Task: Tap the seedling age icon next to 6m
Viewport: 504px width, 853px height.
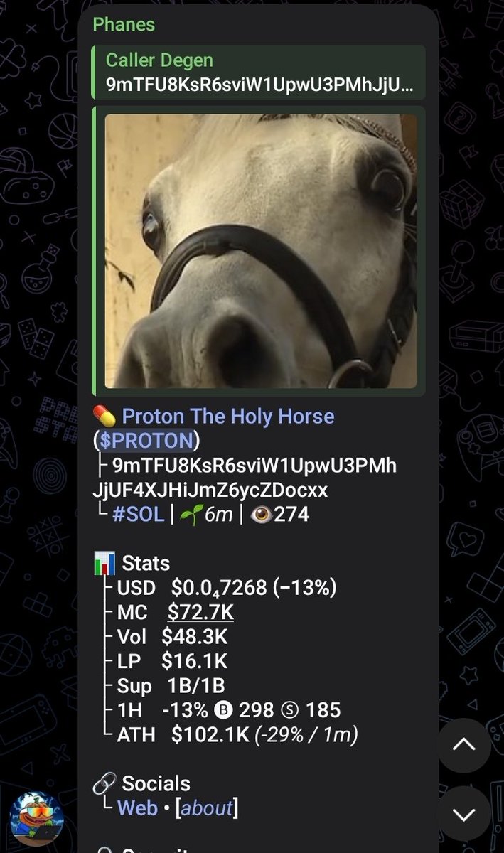Action: 190,514
